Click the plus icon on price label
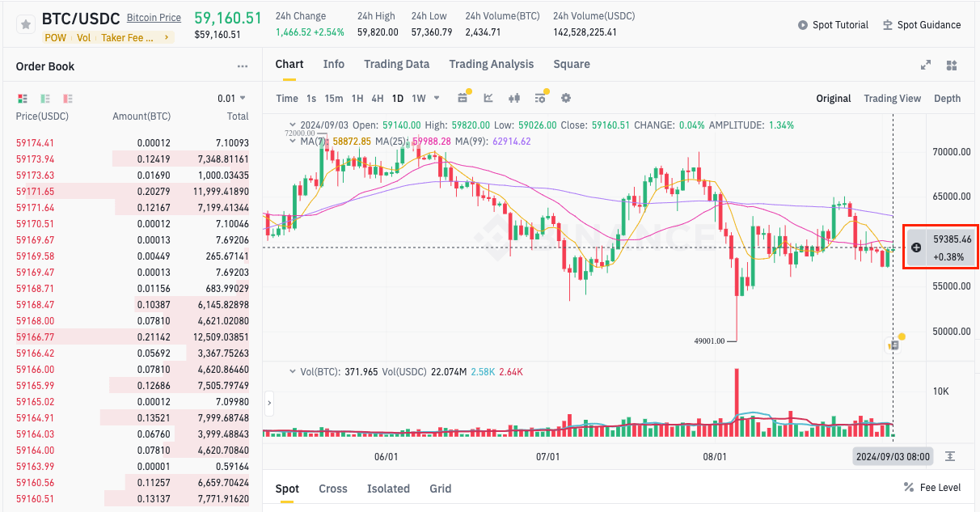Viewport: 980px width, 512px height. [x=916, y=247]
